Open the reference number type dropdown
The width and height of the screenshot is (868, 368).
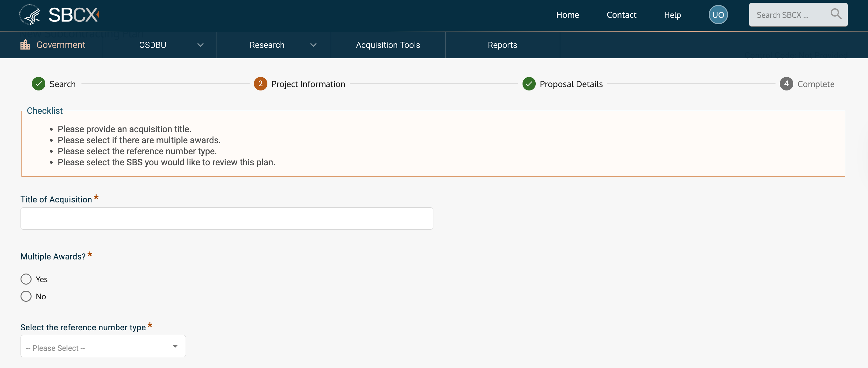click(103, 347)
